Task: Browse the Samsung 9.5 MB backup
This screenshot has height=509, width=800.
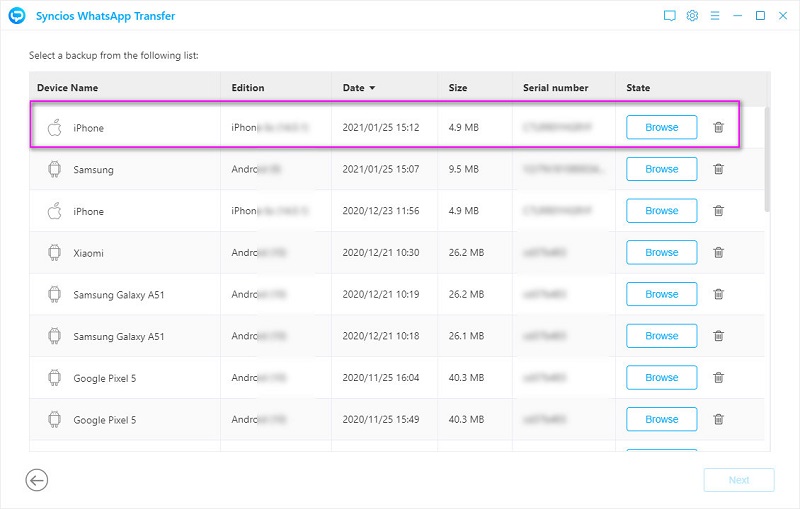Action: tap(662, 169)
